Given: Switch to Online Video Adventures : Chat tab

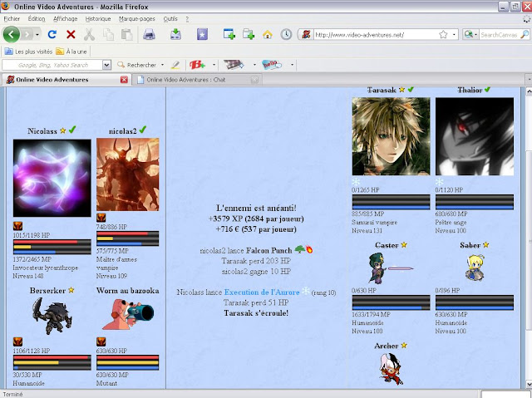Looking at the screenshot, I should [x=198, y=80].
